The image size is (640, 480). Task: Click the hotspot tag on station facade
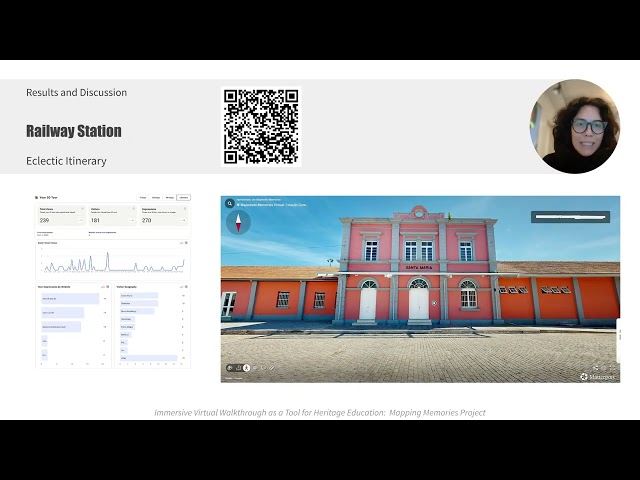(x=434, y=303)
